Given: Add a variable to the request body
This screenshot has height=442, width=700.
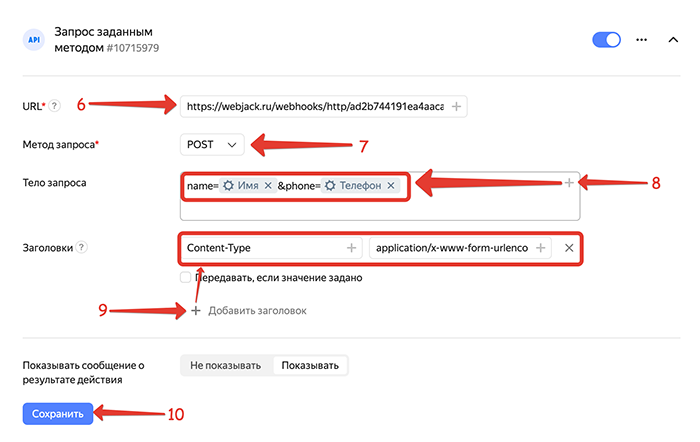Looking at the screenshot, I should (569, 183).
